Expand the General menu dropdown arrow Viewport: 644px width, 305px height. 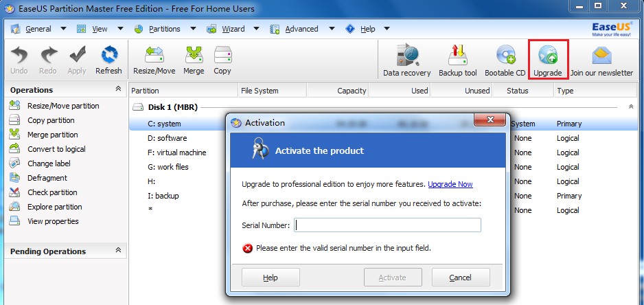click(63, 29)
